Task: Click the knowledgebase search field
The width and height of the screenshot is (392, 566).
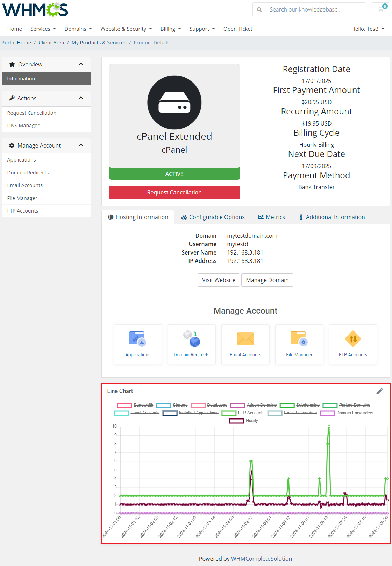Action: [x=309, y=9]
